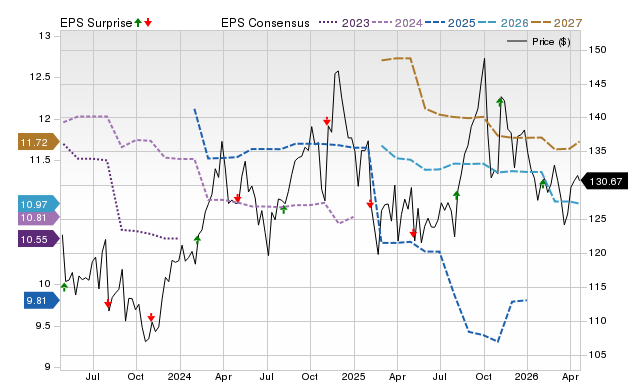Click the black 130.67 price tag

[604, 181]
